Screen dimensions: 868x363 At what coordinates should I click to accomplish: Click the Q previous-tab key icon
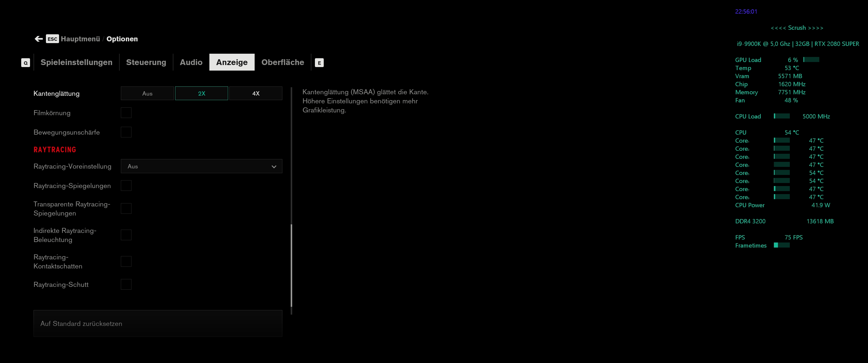25,63
